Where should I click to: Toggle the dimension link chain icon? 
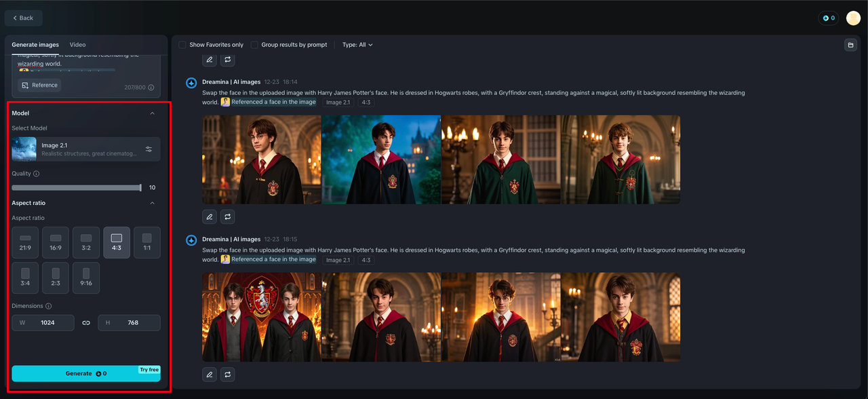pos(86,323)
